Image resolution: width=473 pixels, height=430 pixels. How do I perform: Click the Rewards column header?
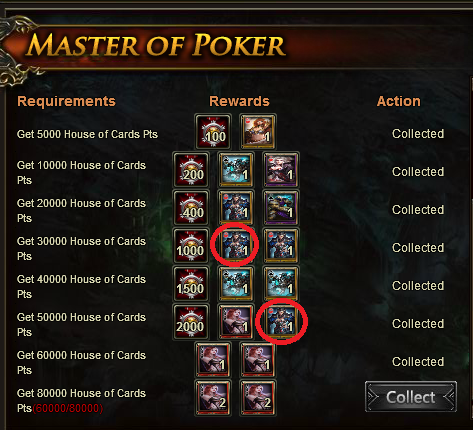coord(239,101)
